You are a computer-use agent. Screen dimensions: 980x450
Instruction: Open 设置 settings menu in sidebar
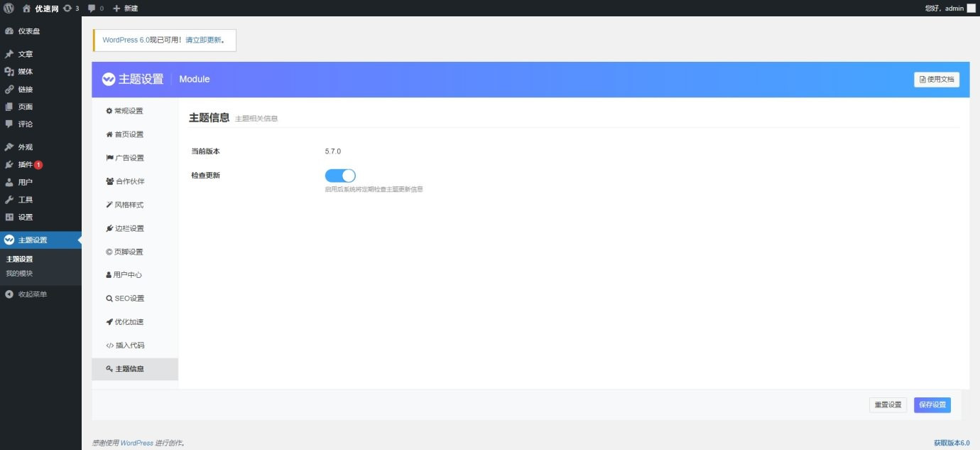40,217
